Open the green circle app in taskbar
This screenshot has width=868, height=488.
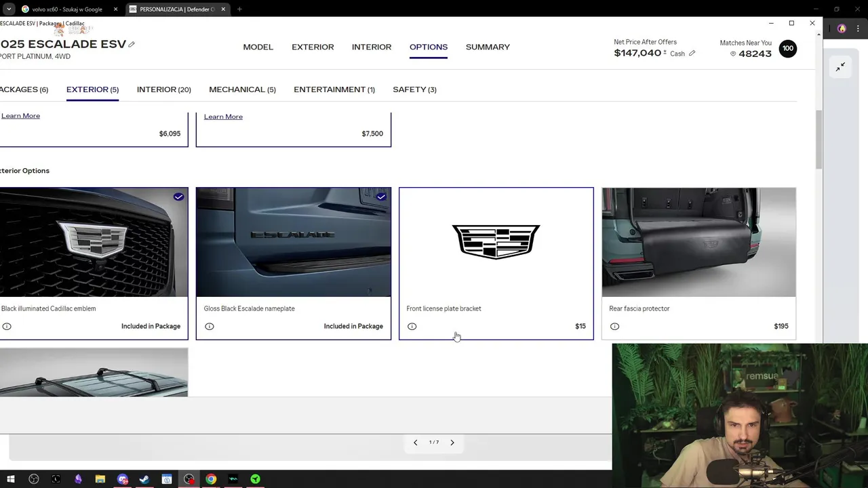[255, 479]
